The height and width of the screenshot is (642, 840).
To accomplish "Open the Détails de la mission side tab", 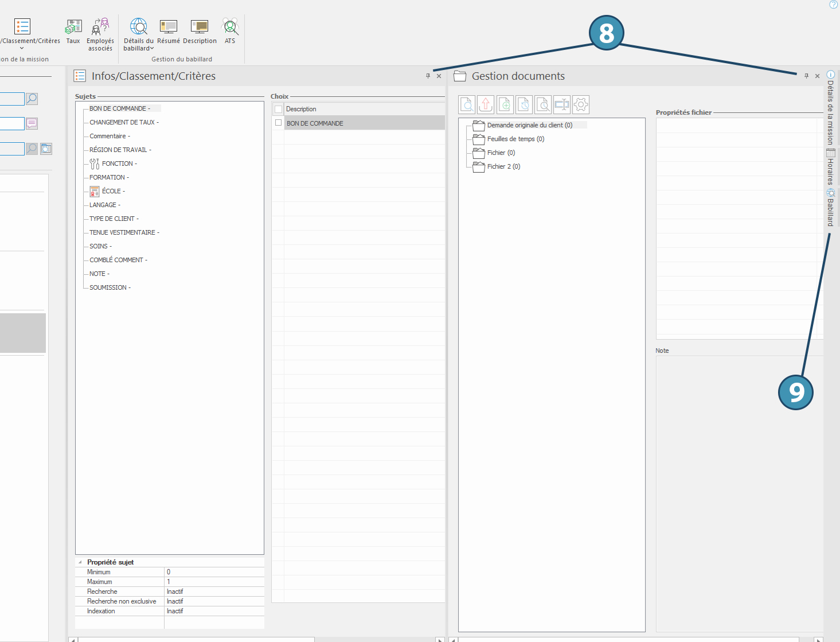I will 830,108.
